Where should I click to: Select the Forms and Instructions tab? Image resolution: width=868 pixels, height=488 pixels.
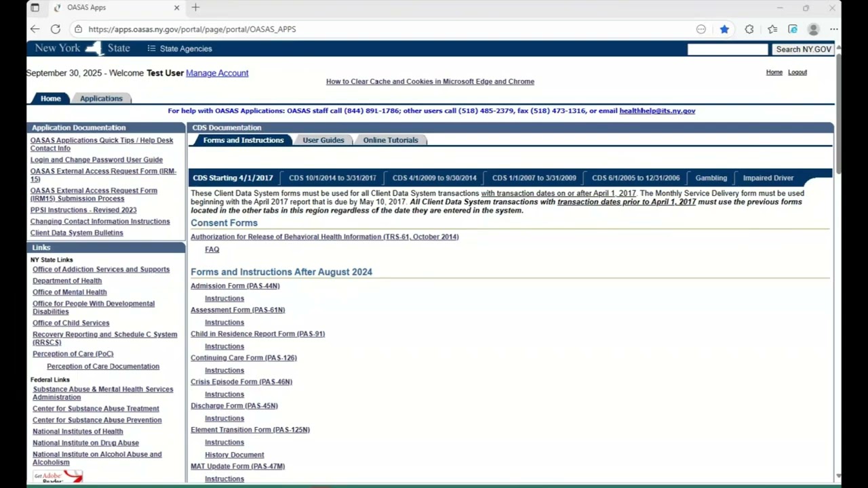pos(243,140)
